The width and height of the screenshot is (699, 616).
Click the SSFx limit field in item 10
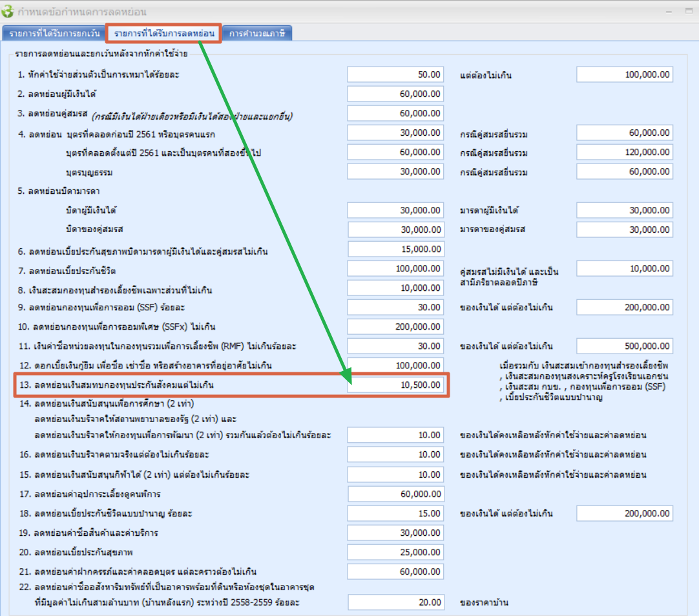point(395,326)
